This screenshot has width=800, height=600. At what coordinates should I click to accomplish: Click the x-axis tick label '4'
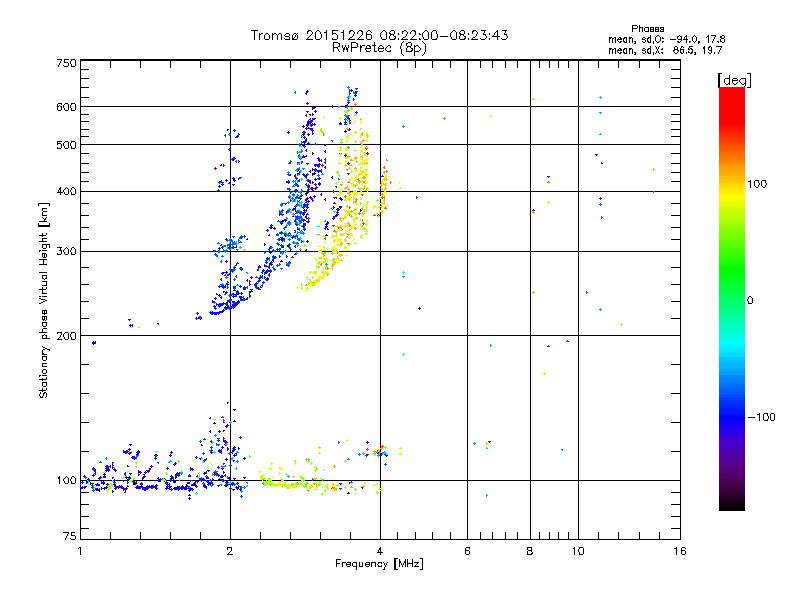tap(380, 551)
